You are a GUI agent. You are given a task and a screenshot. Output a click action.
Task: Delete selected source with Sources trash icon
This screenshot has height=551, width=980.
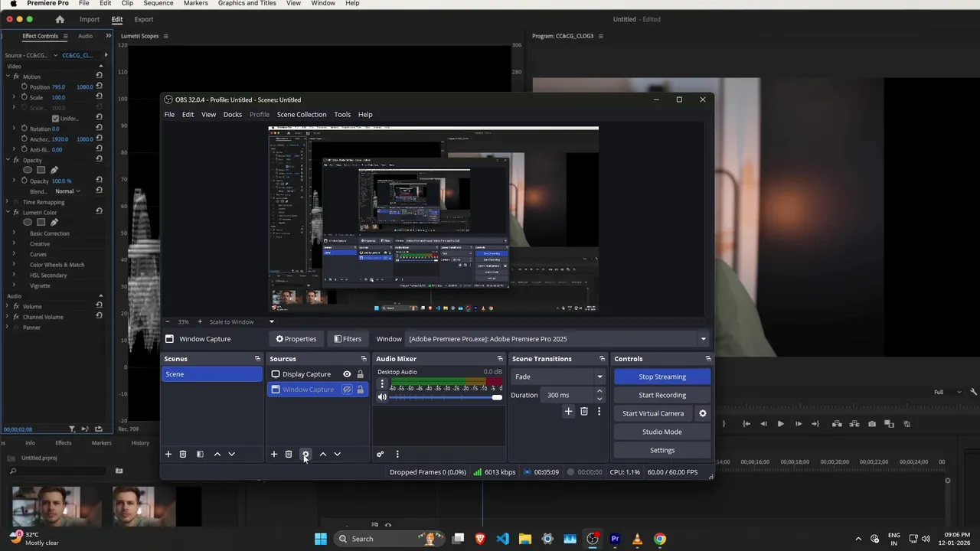click(x=289, y=454)
